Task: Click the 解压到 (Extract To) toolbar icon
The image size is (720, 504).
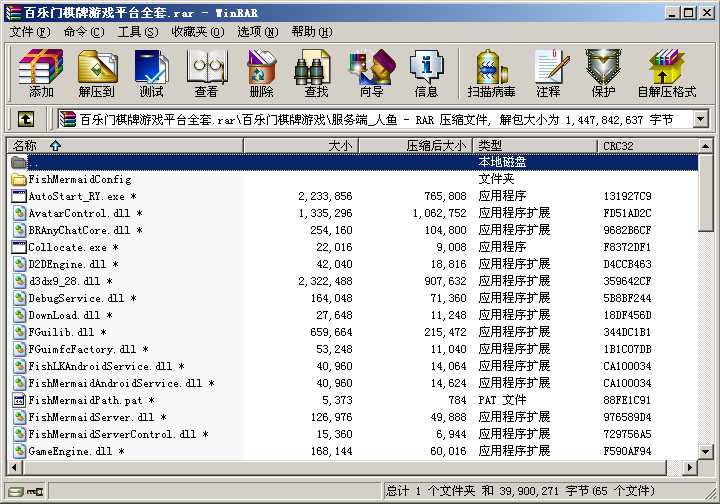Action: pyautogui.click(x=97, y=73)
